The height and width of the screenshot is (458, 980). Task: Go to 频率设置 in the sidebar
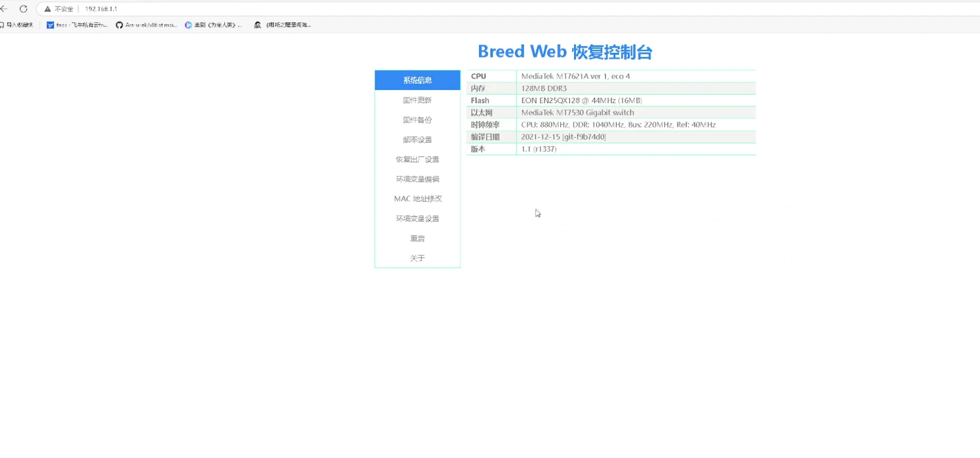[x=417, y=140]
